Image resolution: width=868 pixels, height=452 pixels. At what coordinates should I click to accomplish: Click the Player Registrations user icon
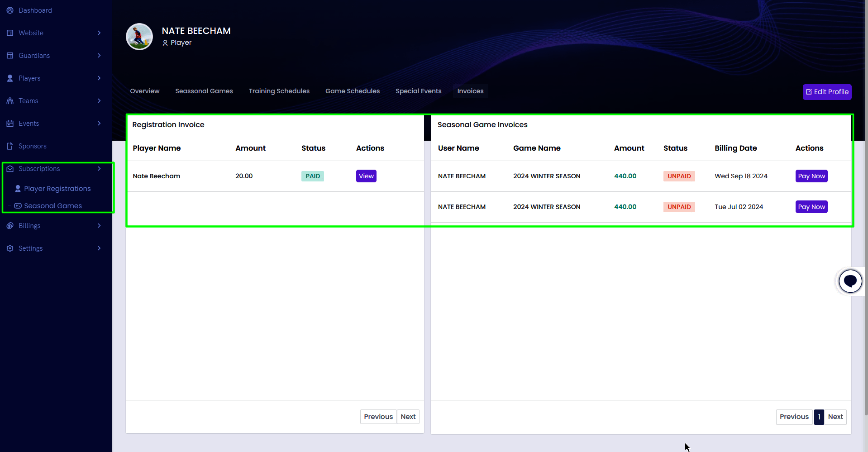(18, 189)
